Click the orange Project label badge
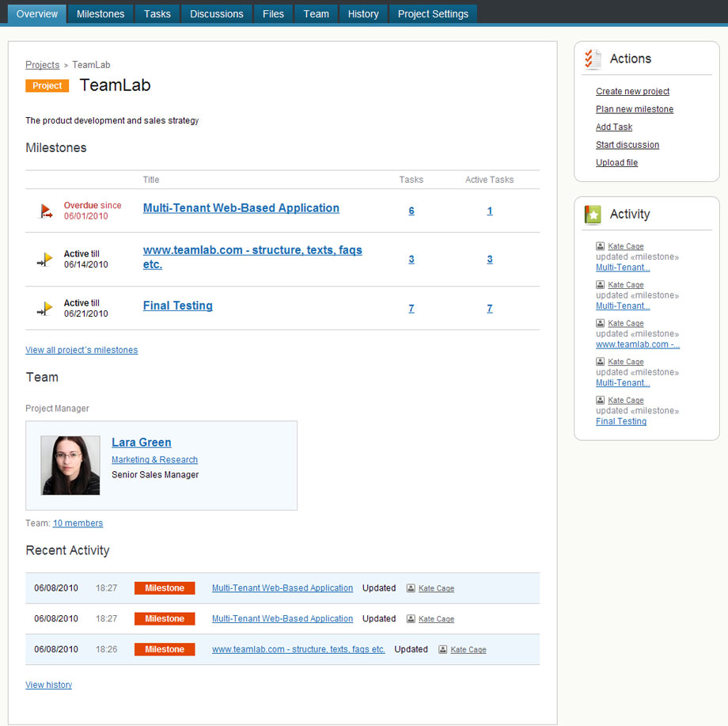Image resolution: width=728 pixels, height=726 pixels. (x=47, y=86)
